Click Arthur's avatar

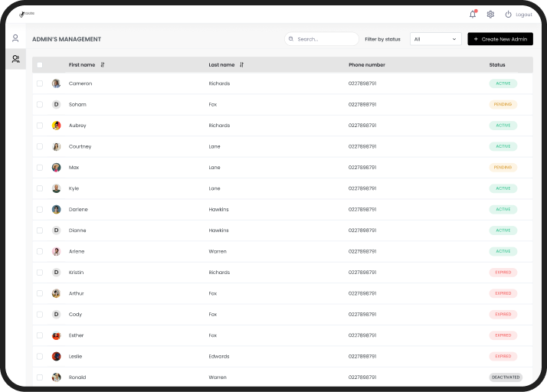pos(56,293)
